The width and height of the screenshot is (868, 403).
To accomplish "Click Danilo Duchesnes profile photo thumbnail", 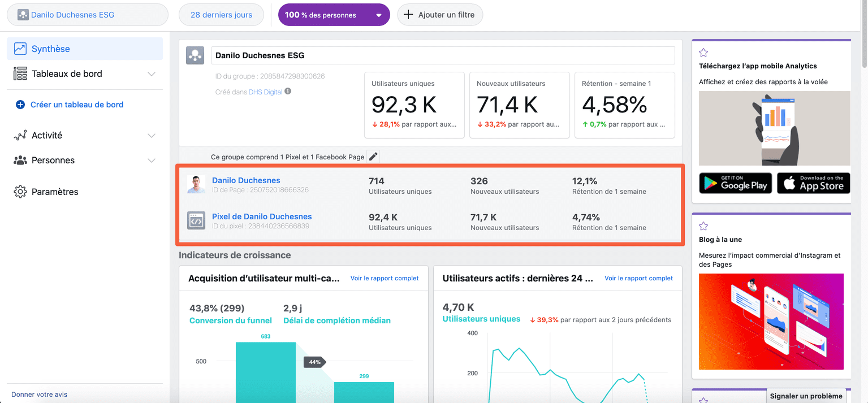I will (x=196, y=184).
